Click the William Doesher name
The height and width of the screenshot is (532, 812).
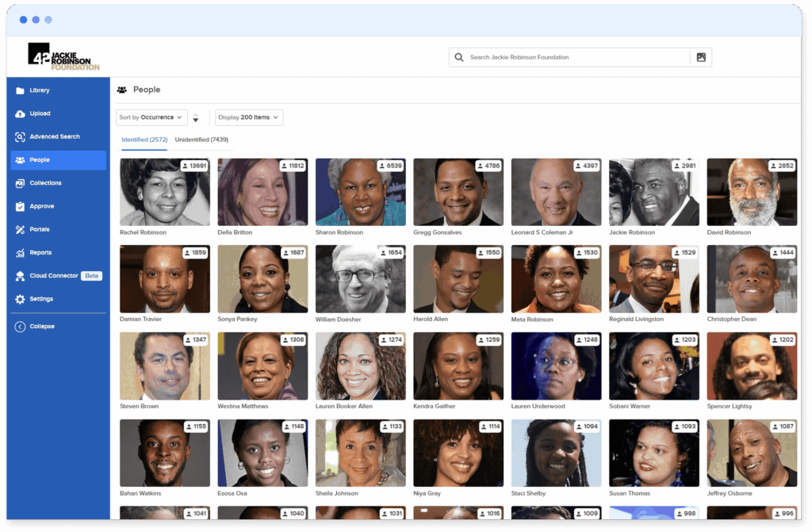point(338,320)
